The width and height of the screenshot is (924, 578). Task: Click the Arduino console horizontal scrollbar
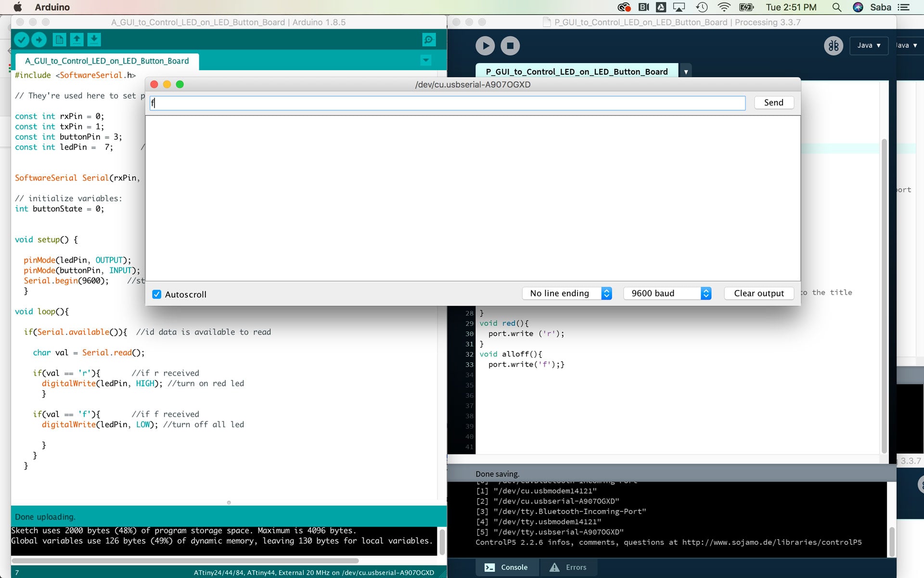pyautogui.click(x=185, y=561)
